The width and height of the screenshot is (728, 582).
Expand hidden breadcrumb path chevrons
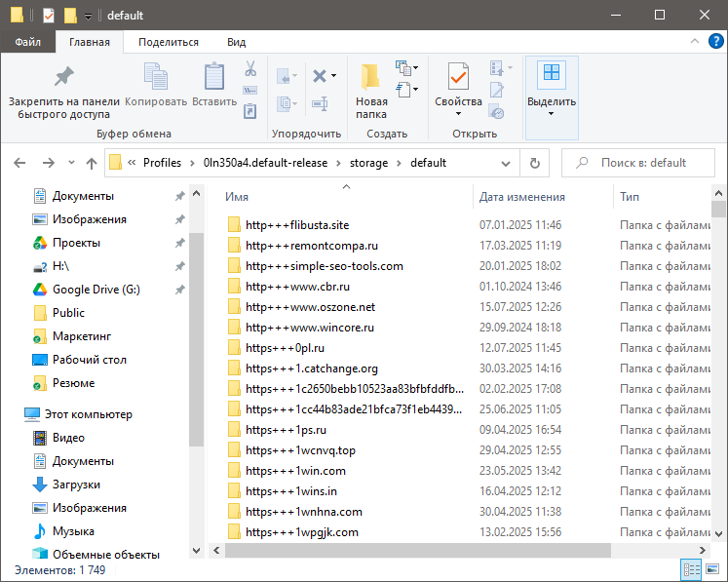coord(132,163)
